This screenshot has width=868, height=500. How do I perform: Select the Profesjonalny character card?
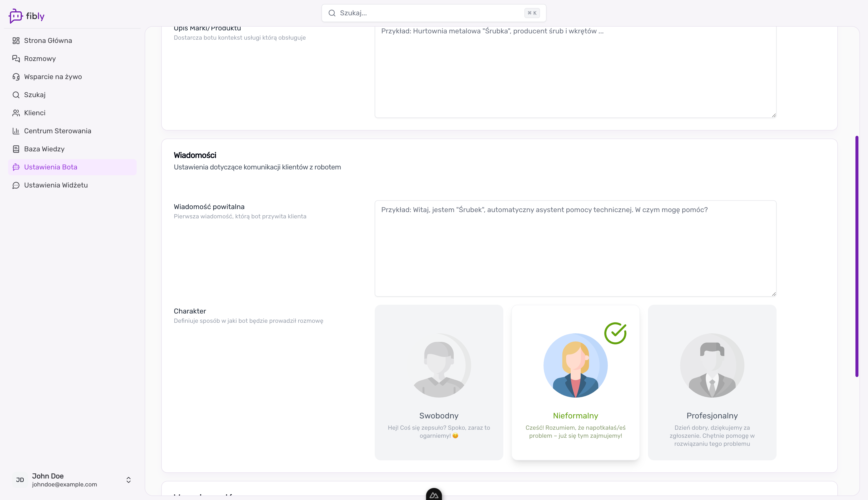tap(712, 382)
